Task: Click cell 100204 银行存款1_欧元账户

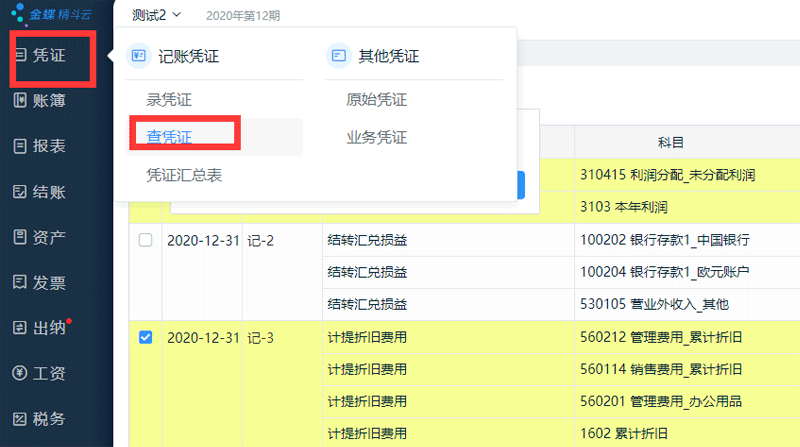Action: click(x=665, y=272)
